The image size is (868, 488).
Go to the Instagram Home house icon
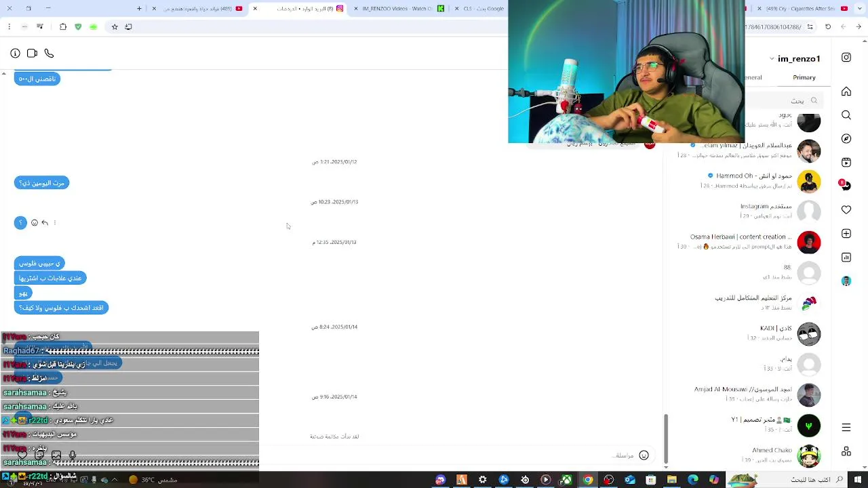pyautogui.click(x=846, y=91)
